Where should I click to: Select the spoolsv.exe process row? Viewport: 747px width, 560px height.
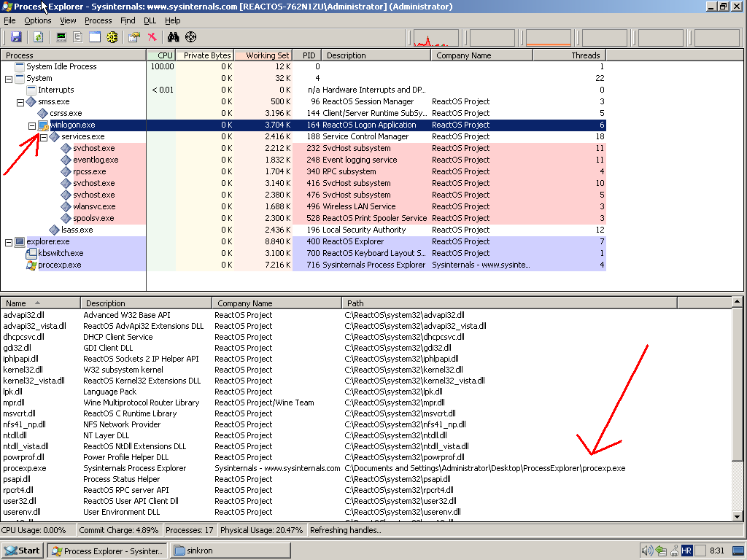coord(303,218)
